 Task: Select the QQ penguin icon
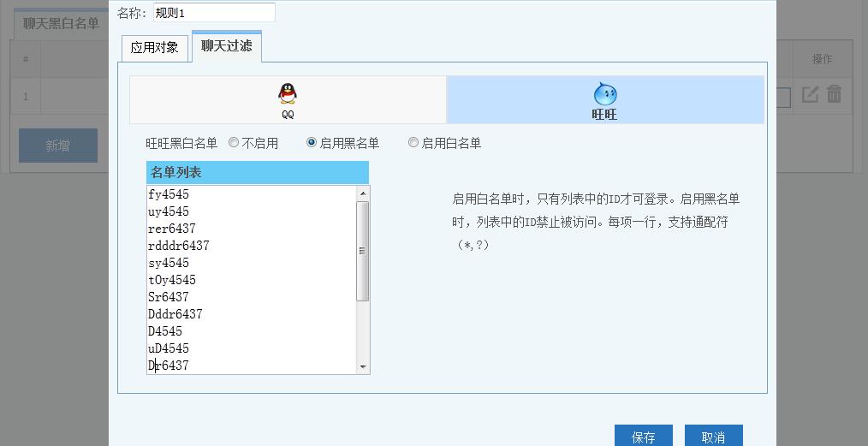[288, 93]
